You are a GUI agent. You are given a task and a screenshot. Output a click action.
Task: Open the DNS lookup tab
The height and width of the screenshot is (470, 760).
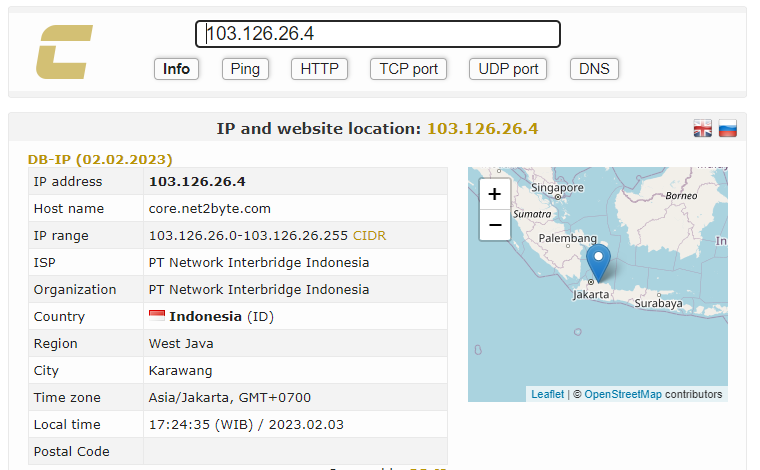click(x=594, y=69)
